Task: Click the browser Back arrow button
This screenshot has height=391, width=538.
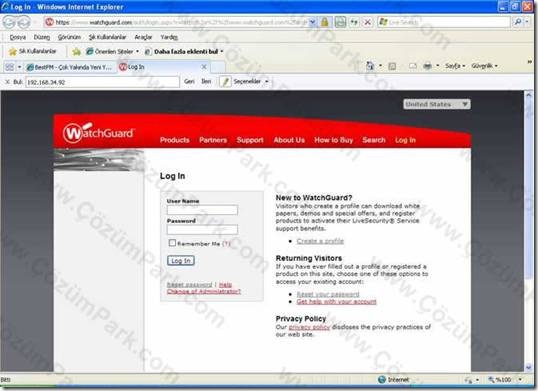Action: [10, 22]
